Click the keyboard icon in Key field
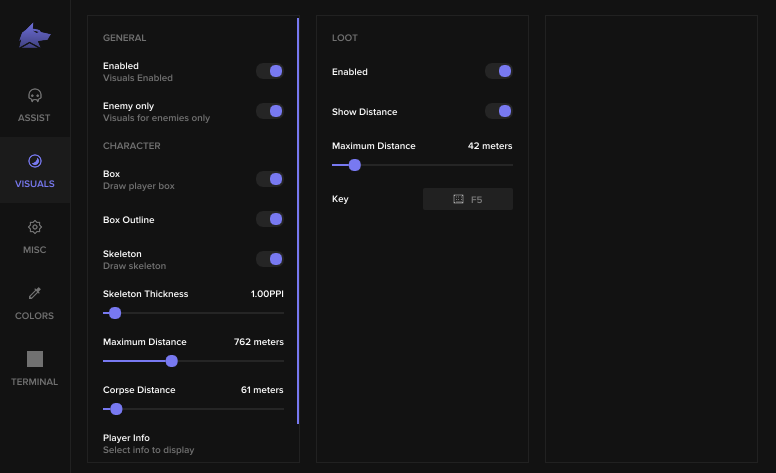This screenshot has width=776, height=473. point(458,199)
